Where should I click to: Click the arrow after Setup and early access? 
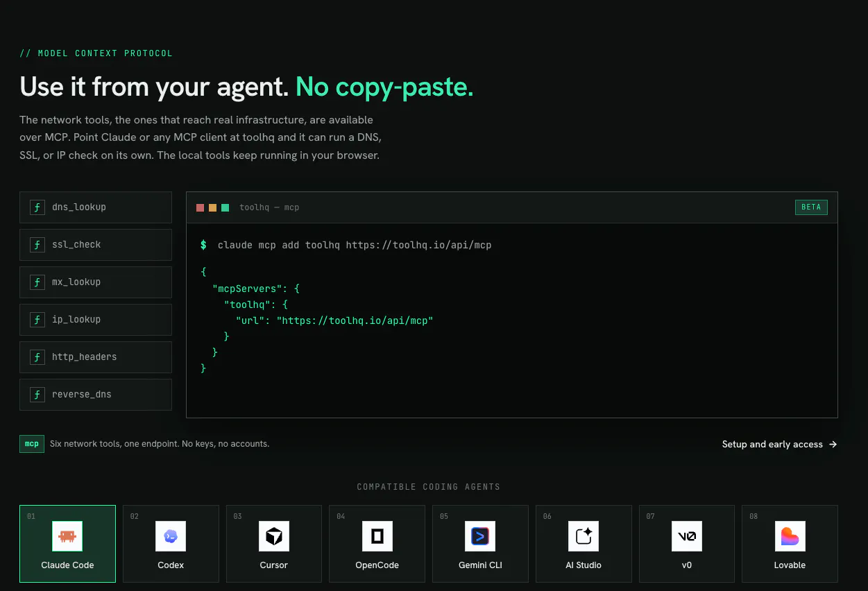click(833, 445)
